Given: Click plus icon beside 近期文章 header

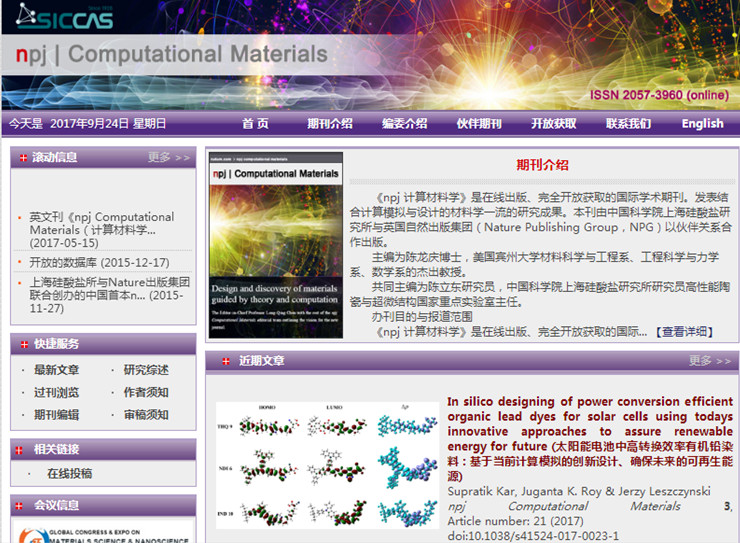Looking at the screenshot, I should [x=226, y=361].
